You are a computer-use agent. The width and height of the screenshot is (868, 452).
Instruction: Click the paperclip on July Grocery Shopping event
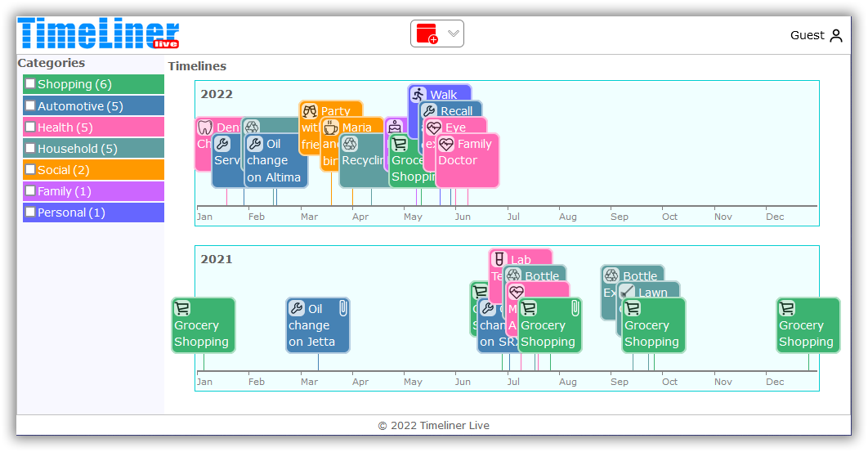click(x=575, y=308)
